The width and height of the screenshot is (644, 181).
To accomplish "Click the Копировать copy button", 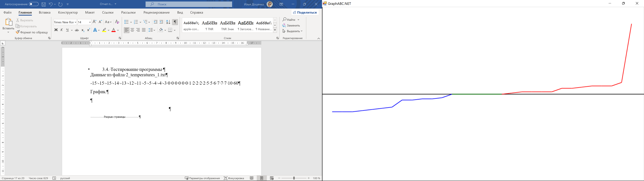I will pos(26,26).
